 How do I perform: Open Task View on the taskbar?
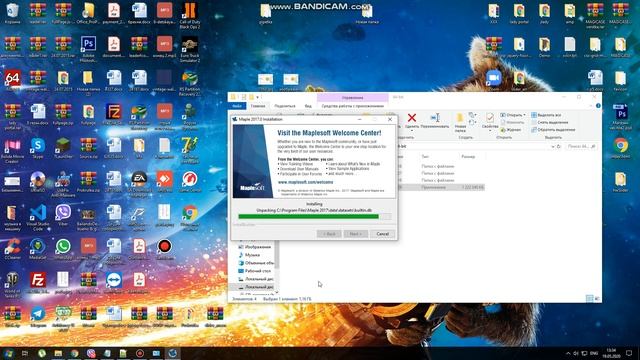(25, 353)
